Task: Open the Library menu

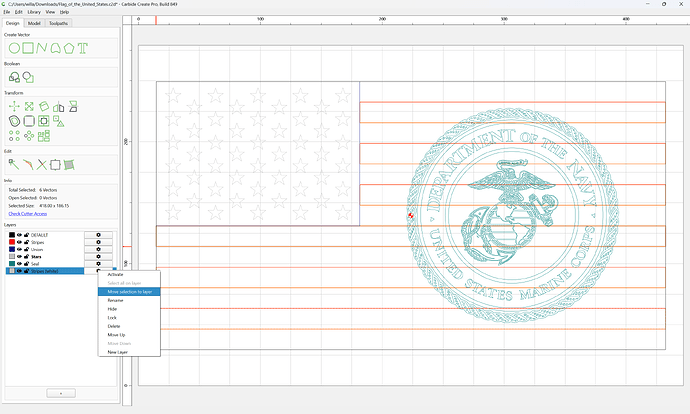Action: 34,12
